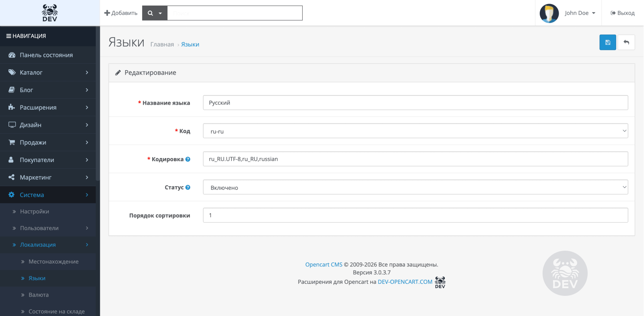The image size is (644, 316).
Task: Open the Локализация submenu item
Action: pyautogui.click(x=48, y=245)
